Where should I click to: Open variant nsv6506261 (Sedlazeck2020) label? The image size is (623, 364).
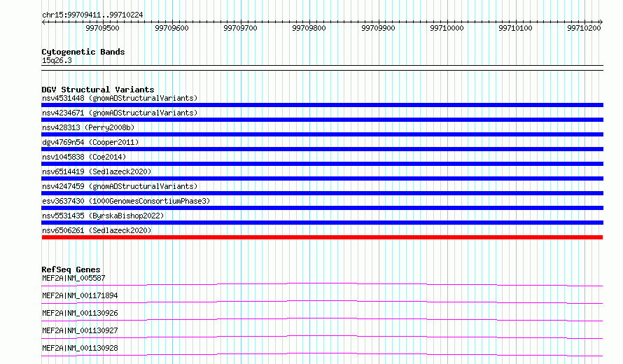tap(97, 230)
